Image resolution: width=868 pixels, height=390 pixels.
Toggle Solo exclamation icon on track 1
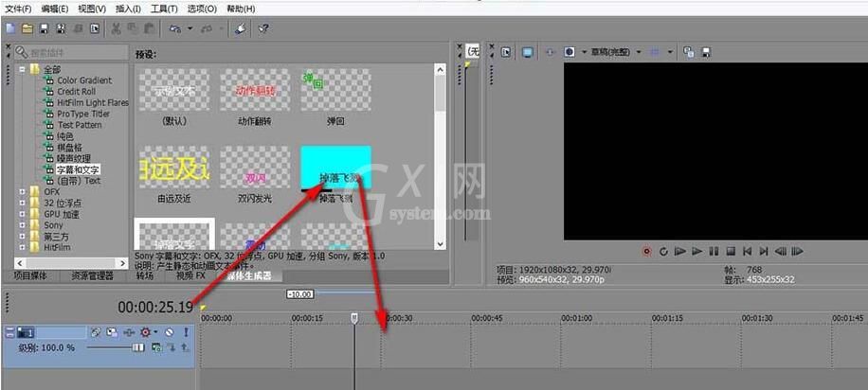click(186, 332)
